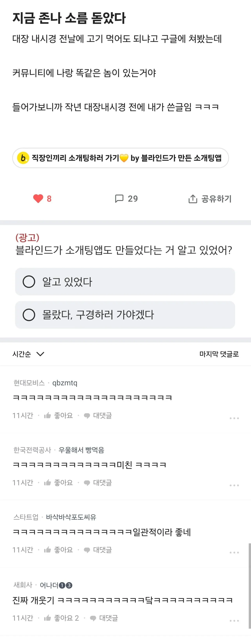Tap the red heart like icon
Viewport: 251px width, 644px height.
38,199
